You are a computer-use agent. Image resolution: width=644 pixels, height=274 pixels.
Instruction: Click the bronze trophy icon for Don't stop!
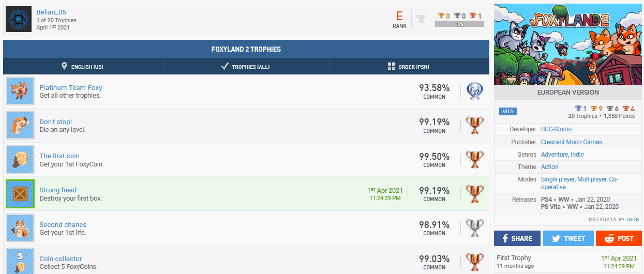pyautogui.click(x=474, y=125)
